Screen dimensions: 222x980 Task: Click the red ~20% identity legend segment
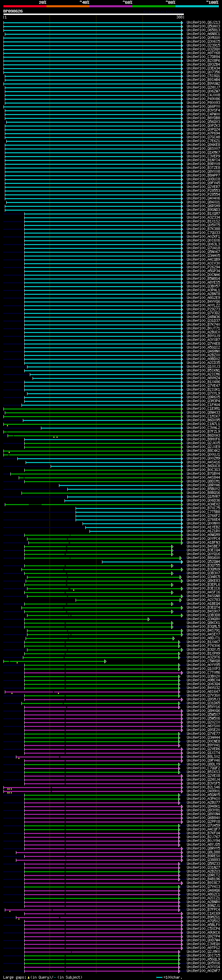(25, 6)
